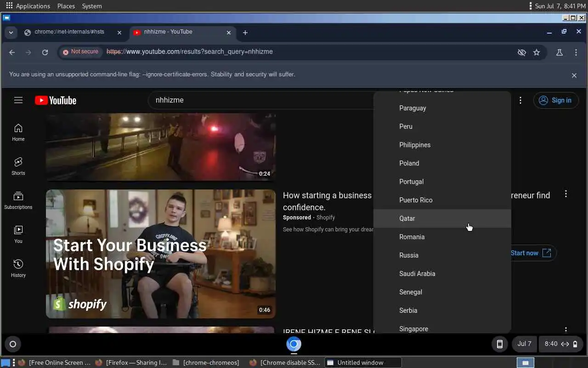The image size is (588, 368).
Task: Select Singapore from the country list
Action: click(442, 327)
